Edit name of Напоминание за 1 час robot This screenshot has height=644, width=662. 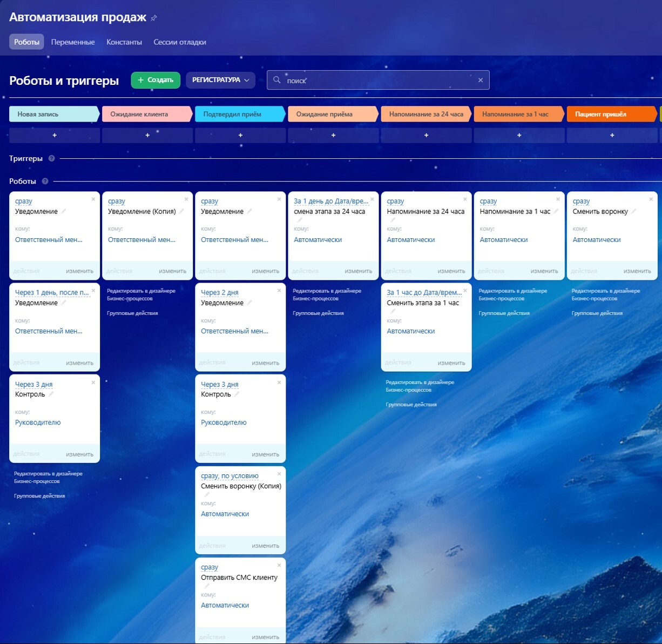click(x=556, y=211)
